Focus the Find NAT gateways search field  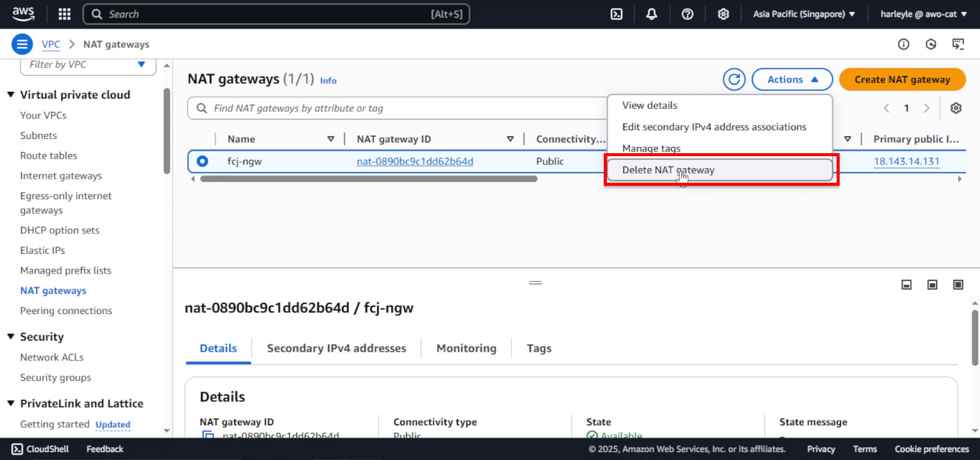[x=397, y=108]
